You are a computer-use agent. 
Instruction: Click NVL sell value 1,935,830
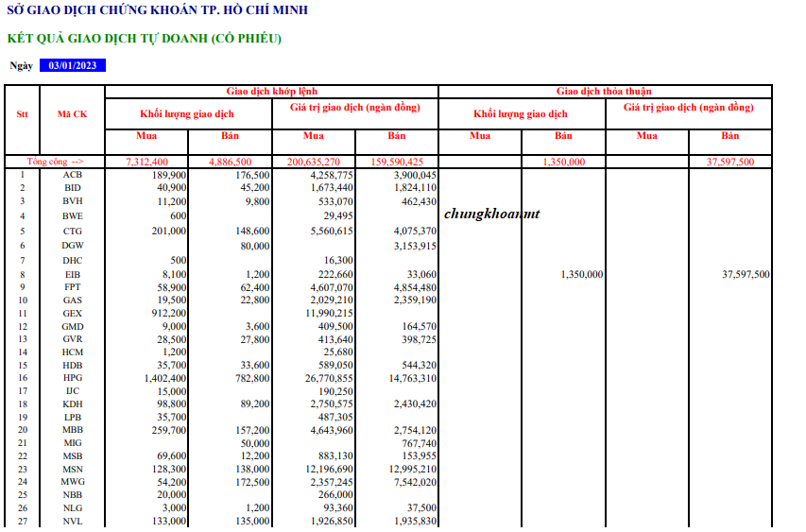tap(416, 522)
